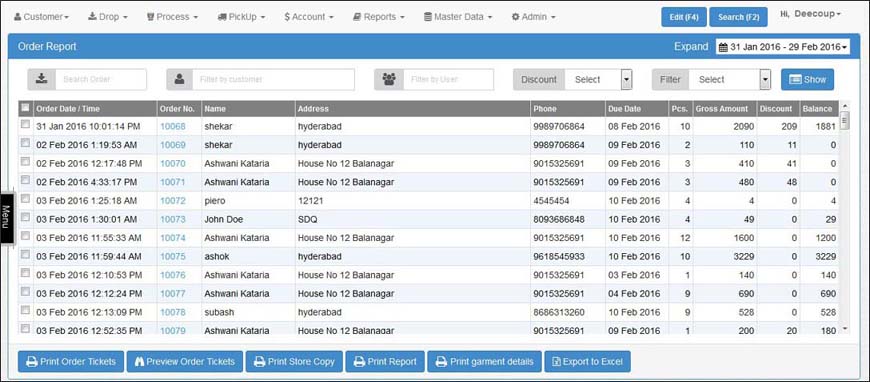Select the row checkbox for order 10073
Screen dimensions: 870x382
[x=26, y=217]
